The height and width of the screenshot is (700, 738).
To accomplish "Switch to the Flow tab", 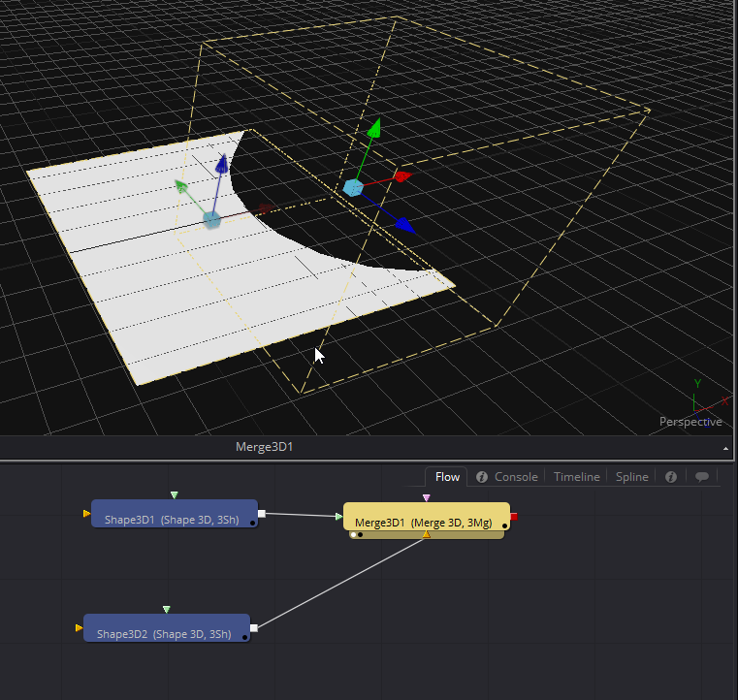I will (447, 477).
